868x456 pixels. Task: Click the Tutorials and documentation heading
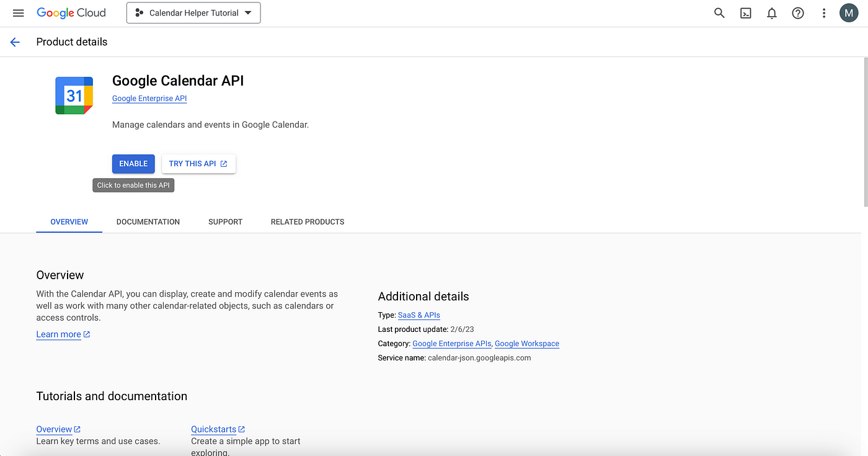point(112,396)
